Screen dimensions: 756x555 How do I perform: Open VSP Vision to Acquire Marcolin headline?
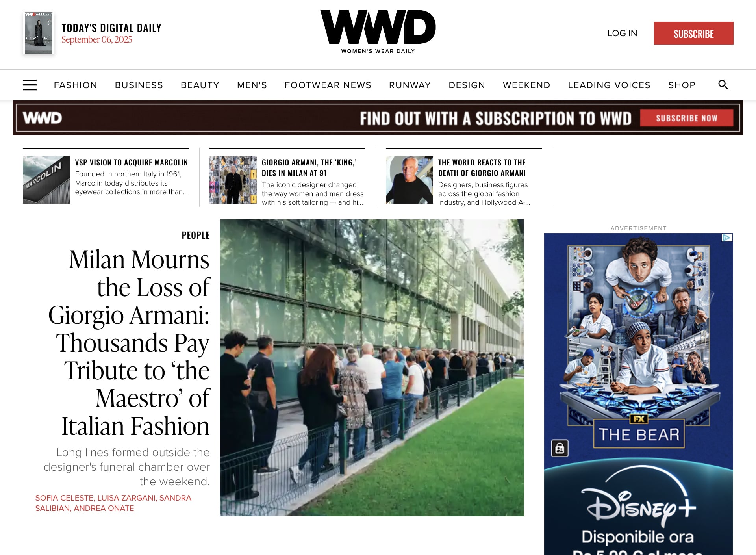tap(132, 162)
